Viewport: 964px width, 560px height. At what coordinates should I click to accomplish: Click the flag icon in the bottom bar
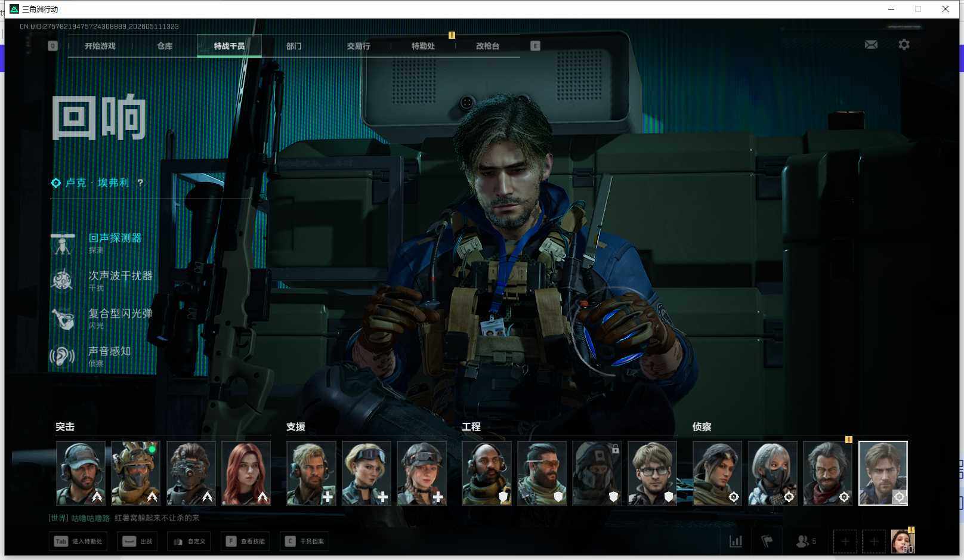tap(767, 542)
